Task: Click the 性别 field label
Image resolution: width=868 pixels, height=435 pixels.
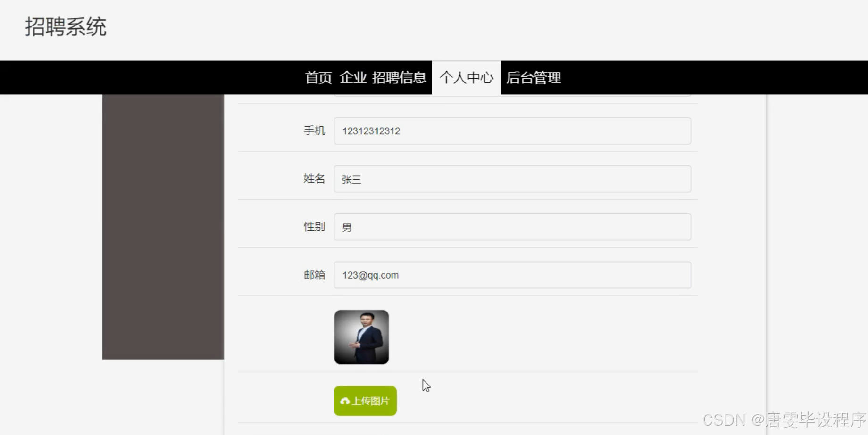Action: click(314, 227)
